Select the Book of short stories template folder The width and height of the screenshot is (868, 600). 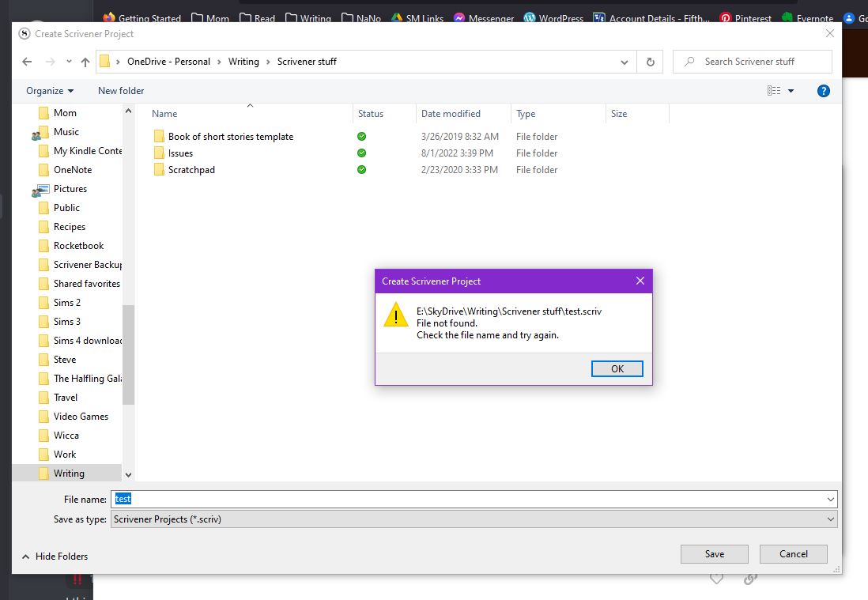231,137
